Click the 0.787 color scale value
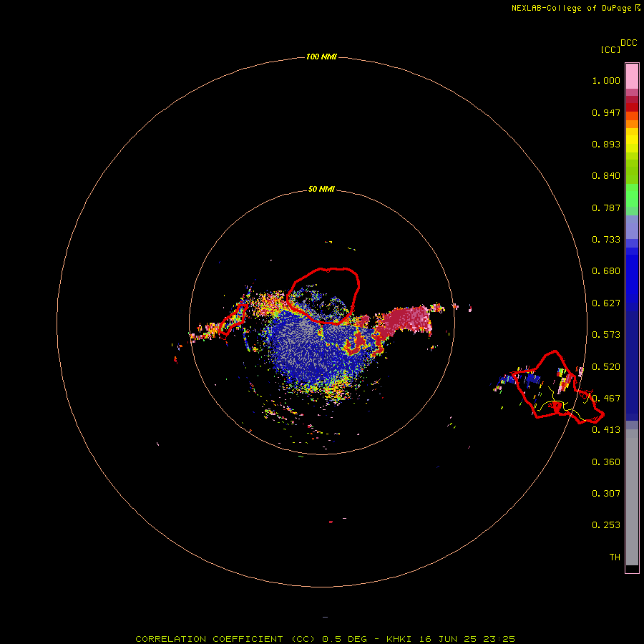 tap(606, 208)
